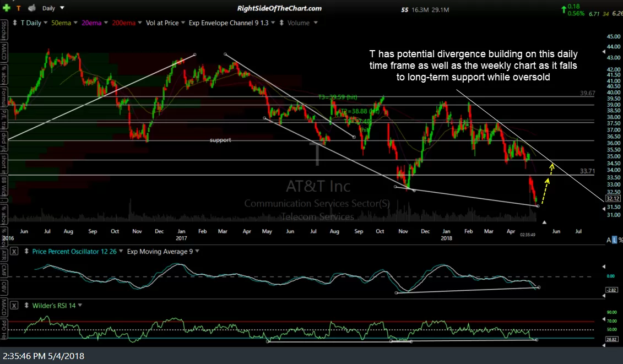Image resolution: width=623 pixels, height=364 pixels.
Task: Toggle the % percent scale button
Action: point(620,240)
